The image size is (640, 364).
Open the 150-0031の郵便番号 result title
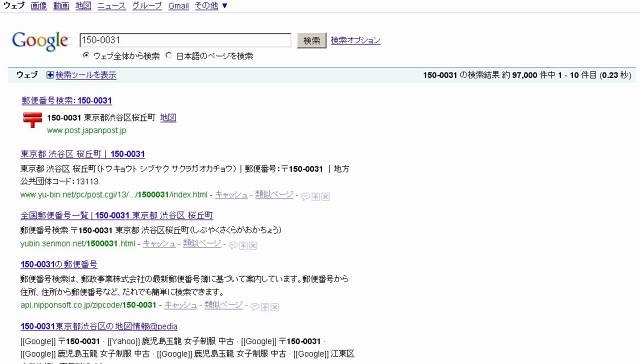coord(59,264)
